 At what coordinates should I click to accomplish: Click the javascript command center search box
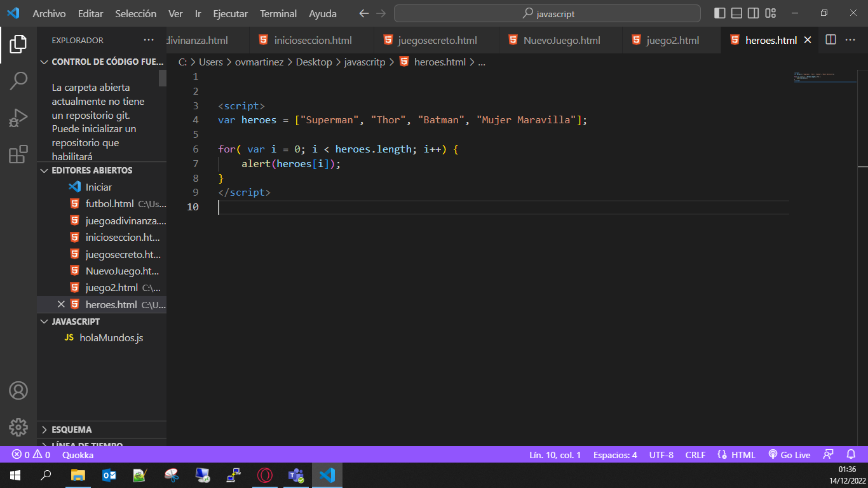(547, 13)
